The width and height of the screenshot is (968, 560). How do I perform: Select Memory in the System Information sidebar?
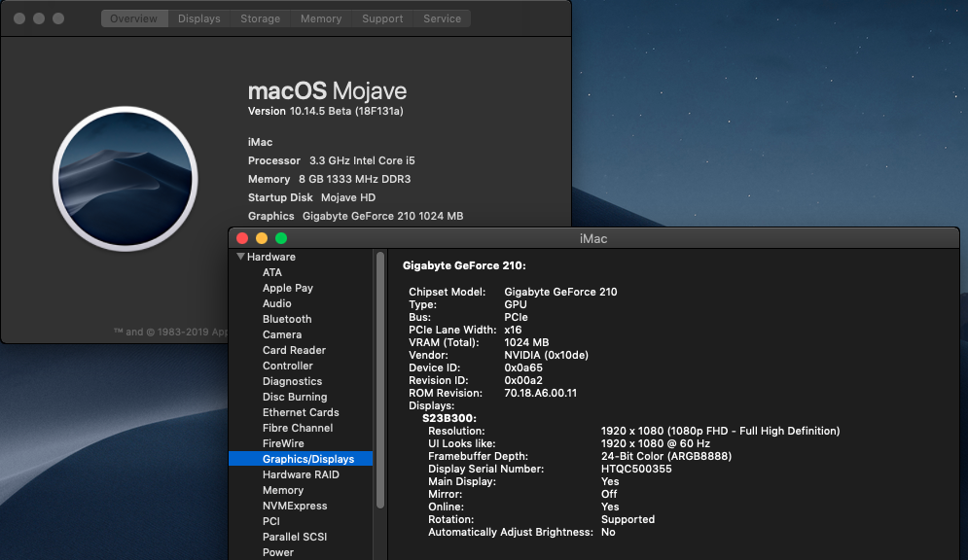point(283,490)
